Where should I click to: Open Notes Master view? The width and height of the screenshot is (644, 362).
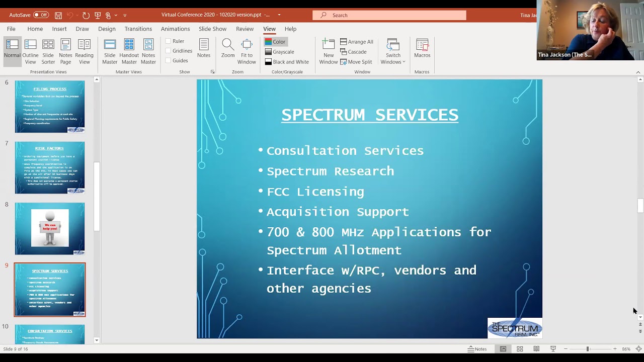(148, 52)
